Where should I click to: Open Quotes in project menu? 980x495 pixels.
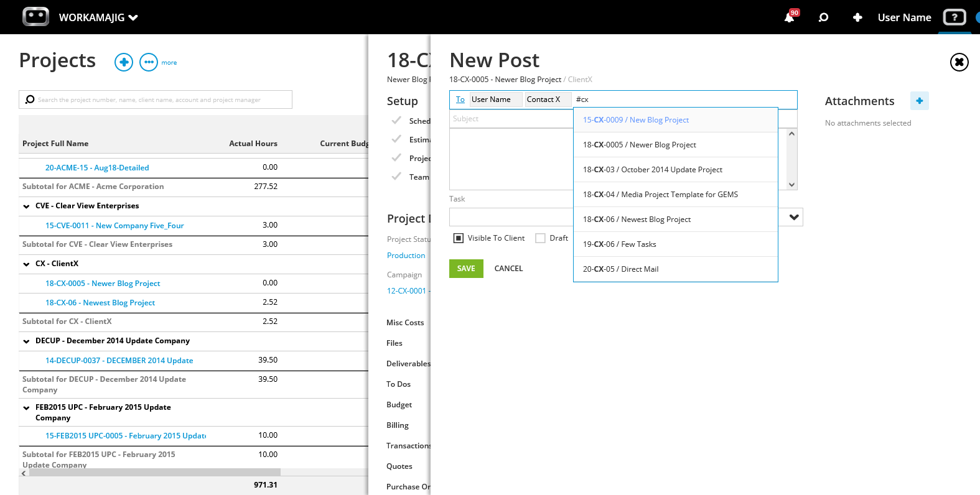click(399, 466)
